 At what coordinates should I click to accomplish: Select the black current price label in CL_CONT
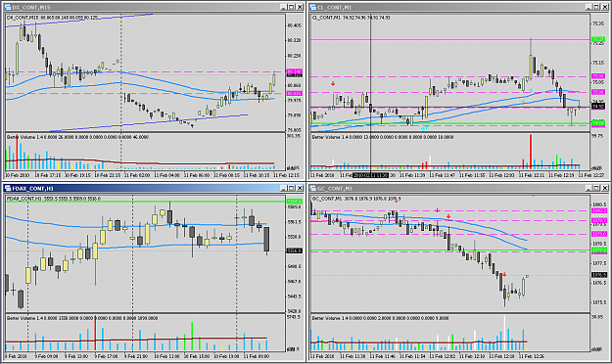click(x=598, y=106)
